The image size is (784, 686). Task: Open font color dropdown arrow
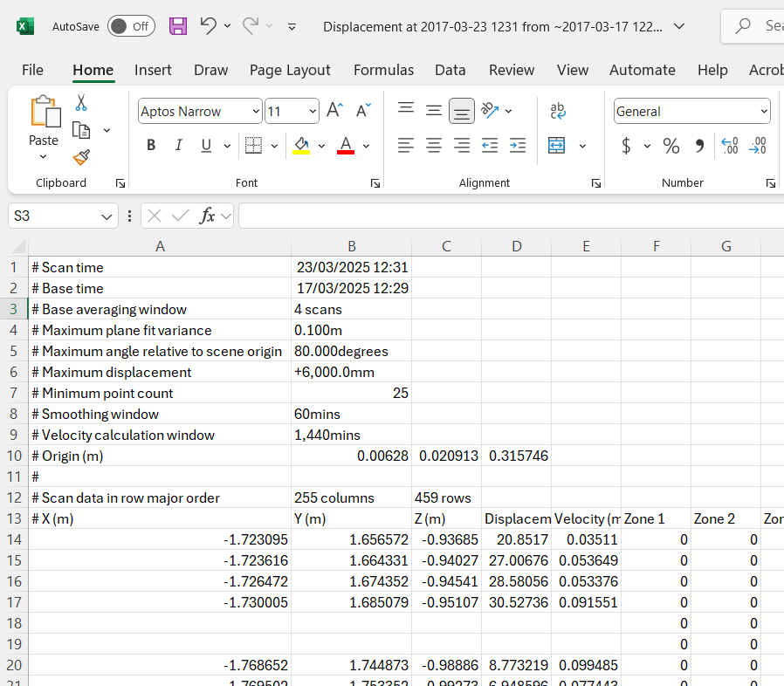coord(366,146)
